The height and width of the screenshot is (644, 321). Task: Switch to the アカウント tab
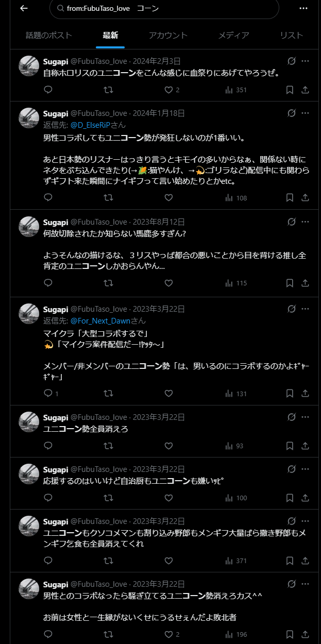168,35
